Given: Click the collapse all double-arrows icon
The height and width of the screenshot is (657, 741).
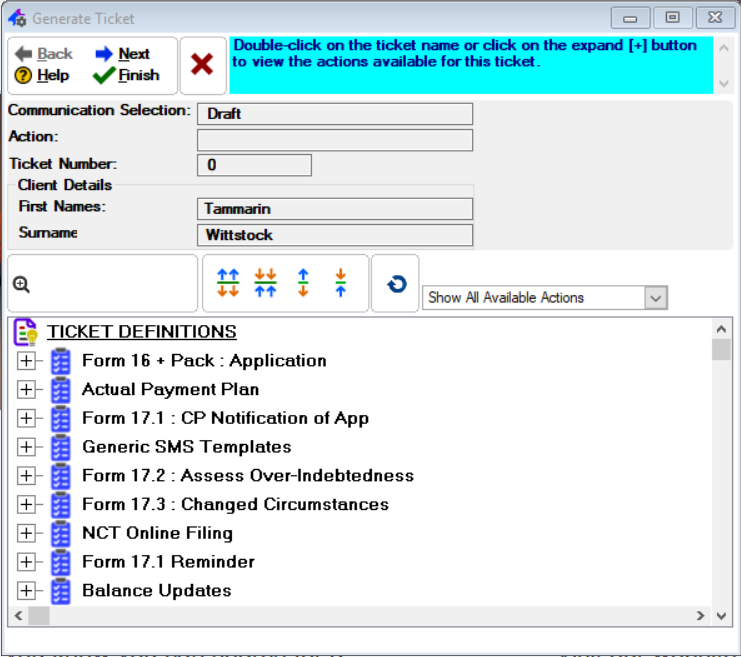Looking at the screenshot, I should tap(265, 283).
